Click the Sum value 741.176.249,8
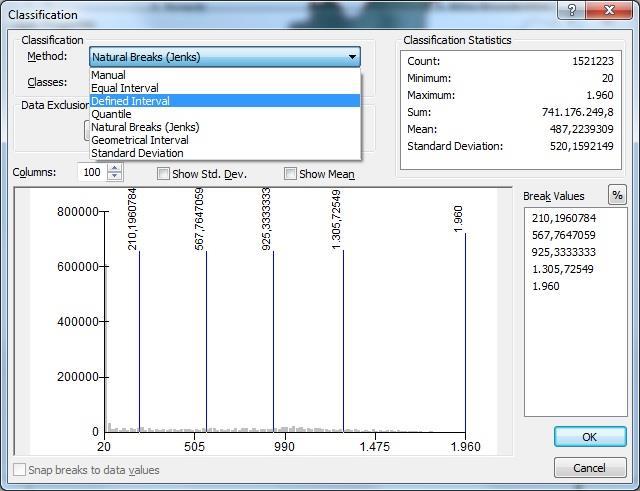The width and height of the screenshot is (640, 491). point(578,112)
